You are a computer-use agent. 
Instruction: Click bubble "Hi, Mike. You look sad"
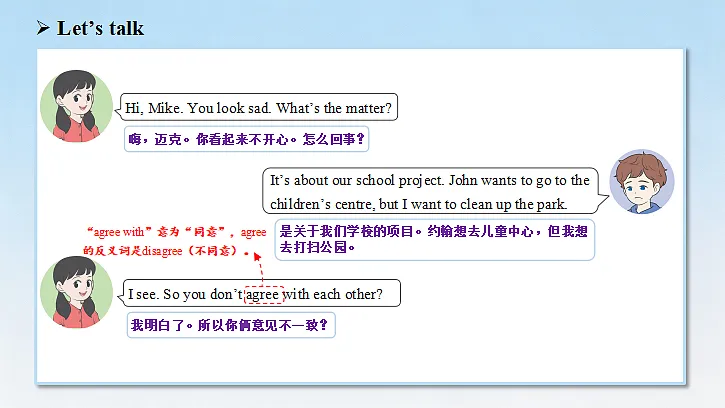point(258,107)
